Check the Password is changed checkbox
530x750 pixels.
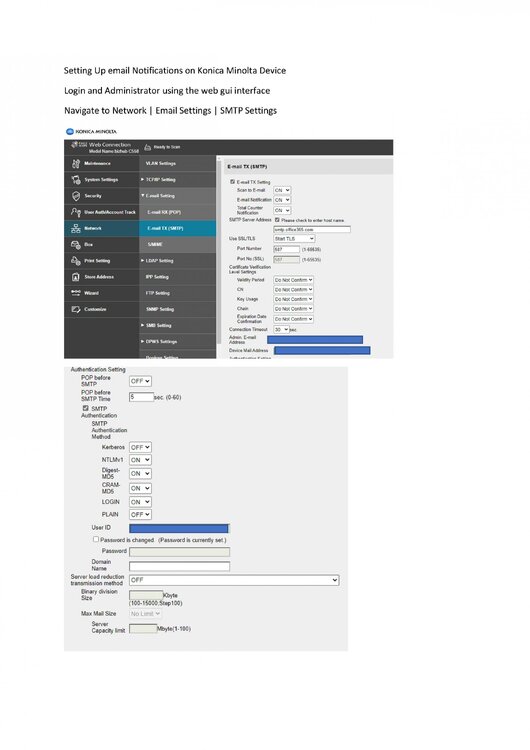point(96,539)
